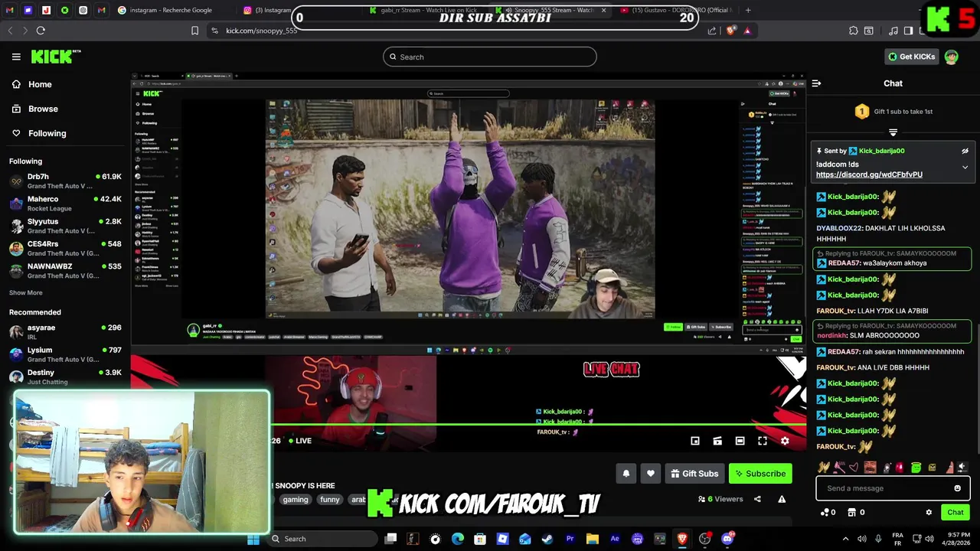Open Premiere Pro from the taskbar
980x551 pixels.
click(x=570, y=539)
